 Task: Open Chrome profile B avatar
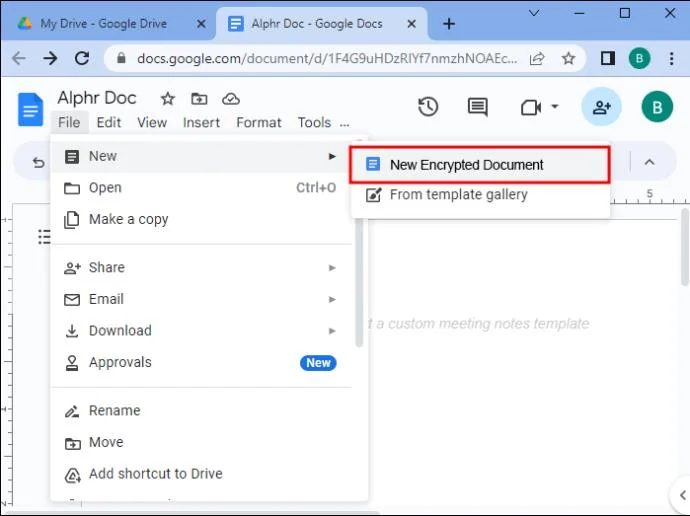(639, 58)
